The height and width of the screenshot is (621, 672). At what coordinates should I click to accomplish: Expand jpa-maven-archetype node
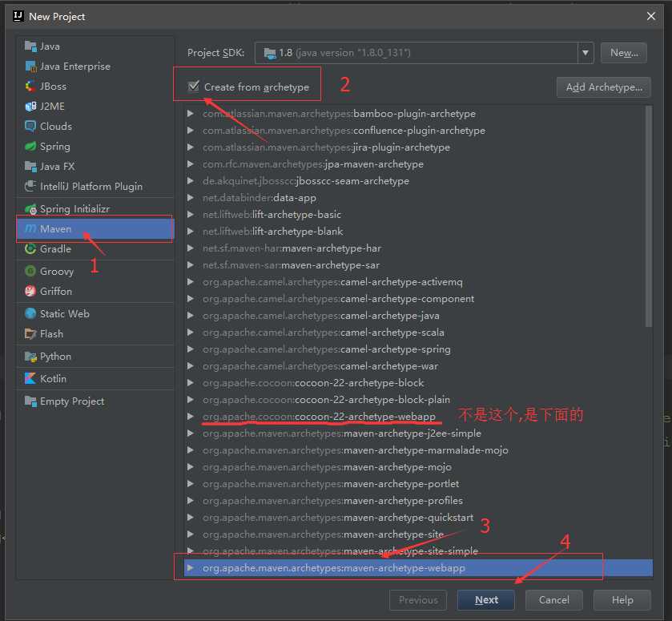point(191,163)
